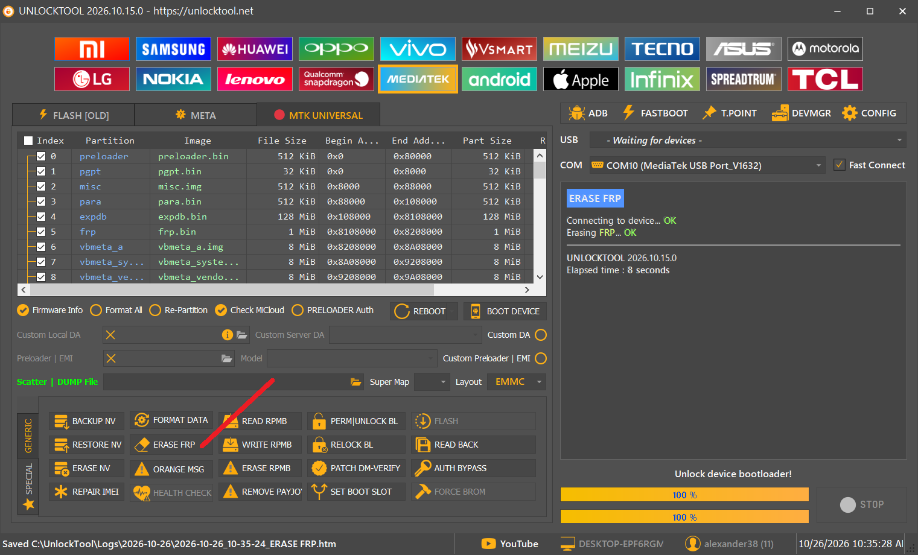The height and width of the screenshot is (555, 918).
Task: Choose the Infinix brand tile
Action: point(662,79)
